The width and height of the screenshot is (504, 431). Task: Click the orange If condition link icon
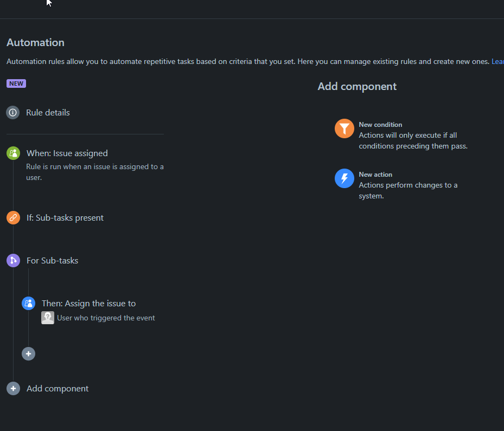(12, 217)
